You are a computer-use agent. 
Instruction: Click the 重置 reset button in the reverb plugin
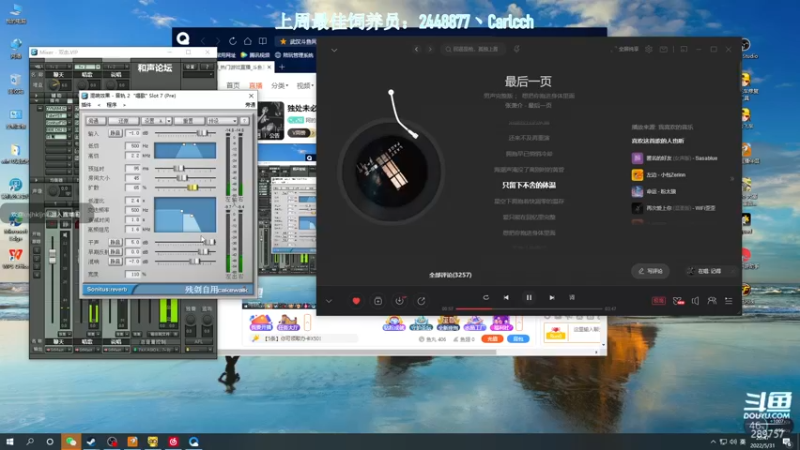188,121
